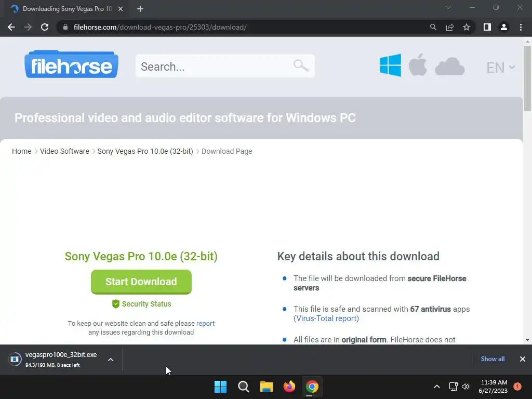The width and height of the screenshot is (532, 399).
Task: Open File Explorer from the taskbar
Action: 267,387
